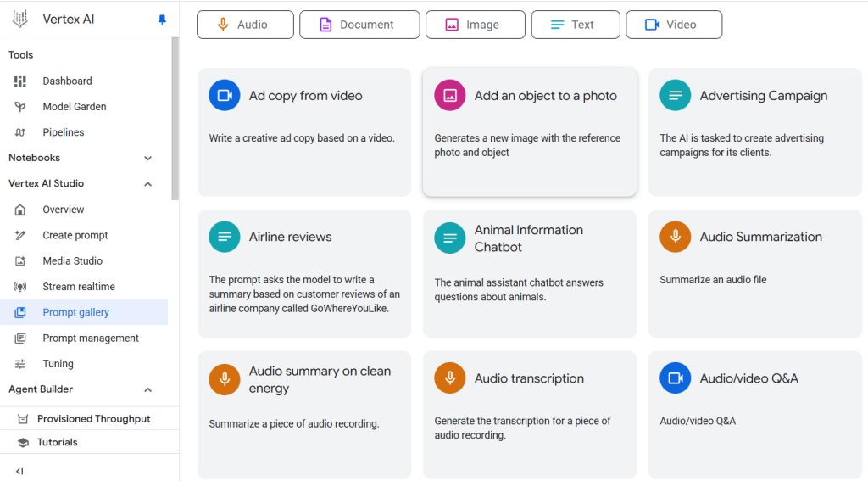
Task: Click the pin icon beside Vertex AI
Action: click(x=163, y=20)
